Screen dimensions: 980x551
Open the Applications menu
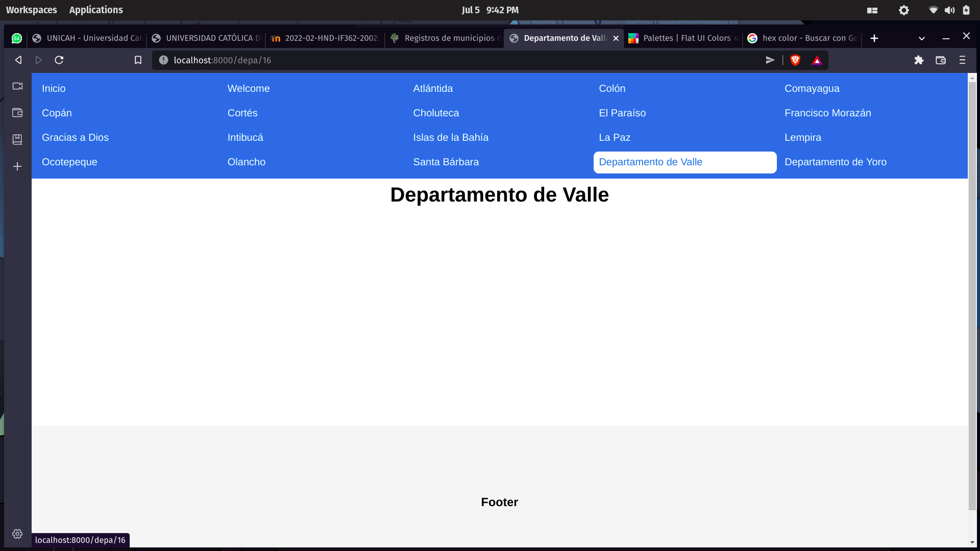pos(95,10)
